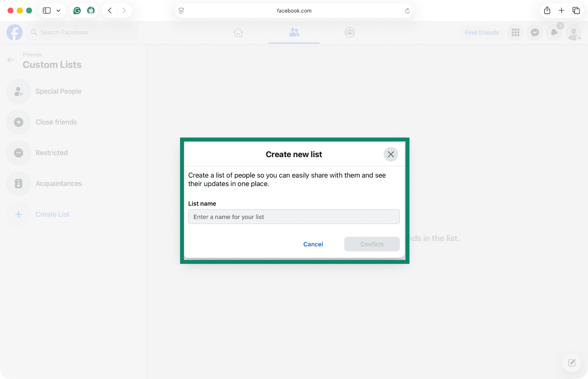Select the Acquaintances list
This screenshot has width=588, height=379.
[x=58, y=183]
